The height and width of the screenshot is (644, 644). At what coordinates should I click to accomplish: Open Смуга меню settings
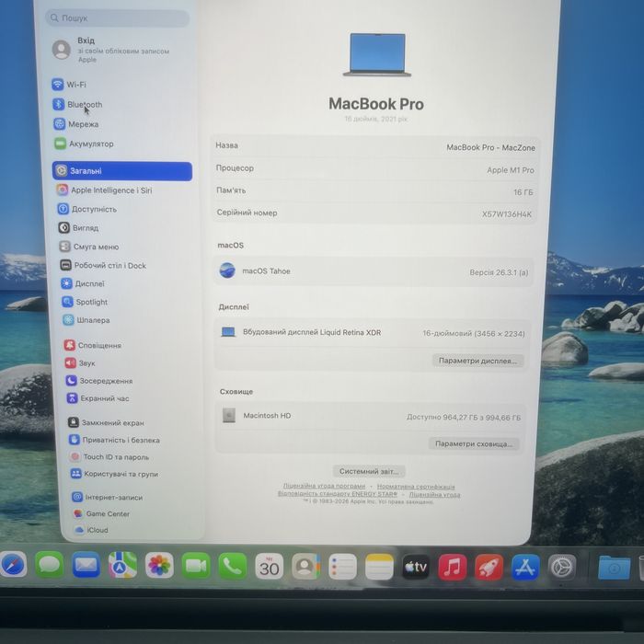pyautogui.click(x=88, y=247)
